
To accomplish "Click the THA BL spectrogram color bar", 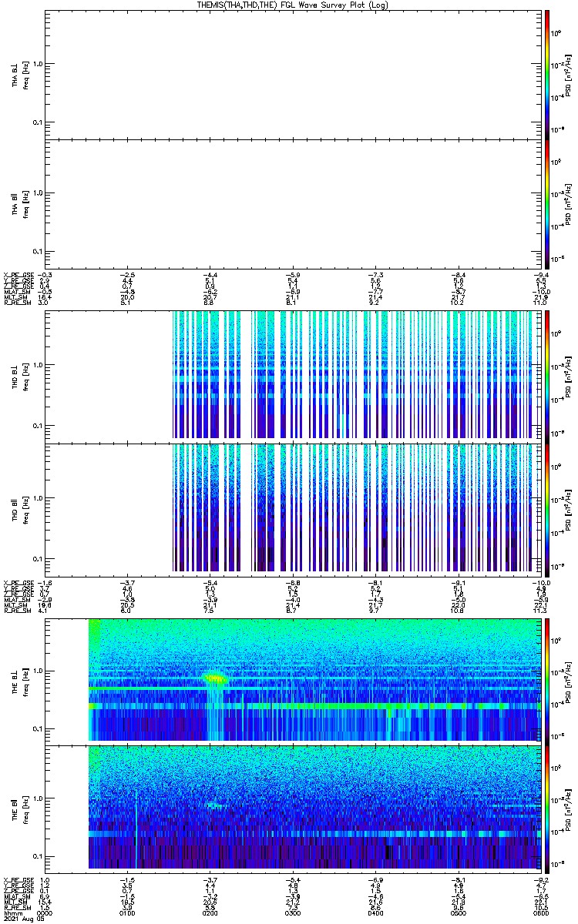I will pyautogui.click(x=547, y=75).
